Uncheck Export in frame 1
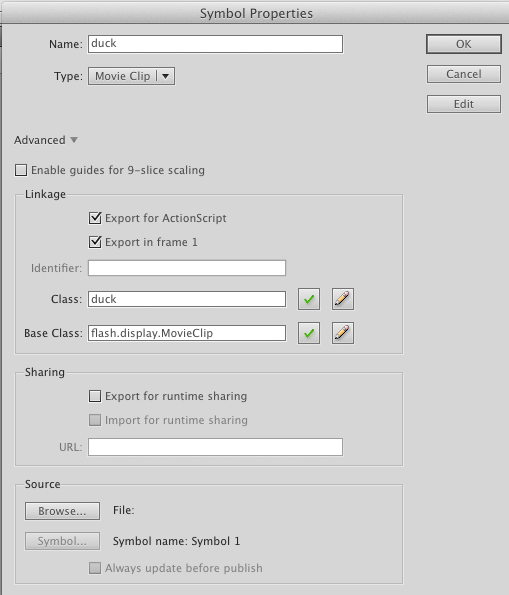The width and height of the screenshot is (509, 595). (95, 242)
